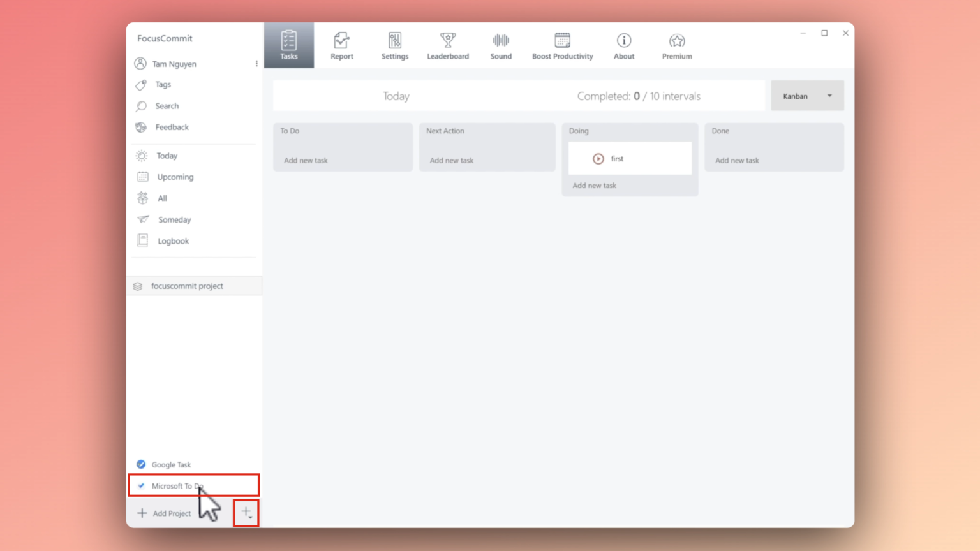Screen dimensions: 980x551
Task: Click the Next Action column header
Action: click(x=445, y=131)
